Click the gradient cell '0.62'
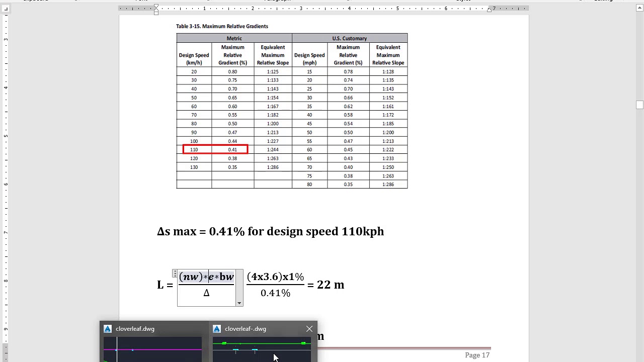Viewport: 644px width, 362px height. (348, 106)
